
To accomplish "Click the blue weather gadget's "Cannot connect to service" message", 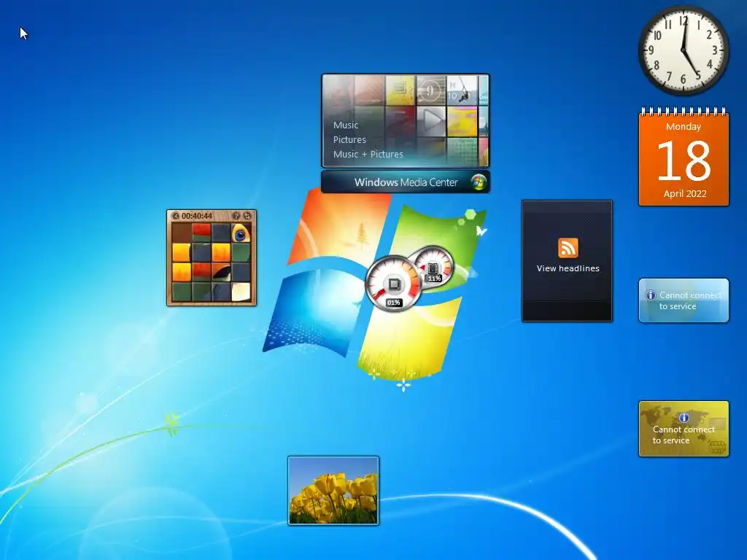I will coord(690,301).
